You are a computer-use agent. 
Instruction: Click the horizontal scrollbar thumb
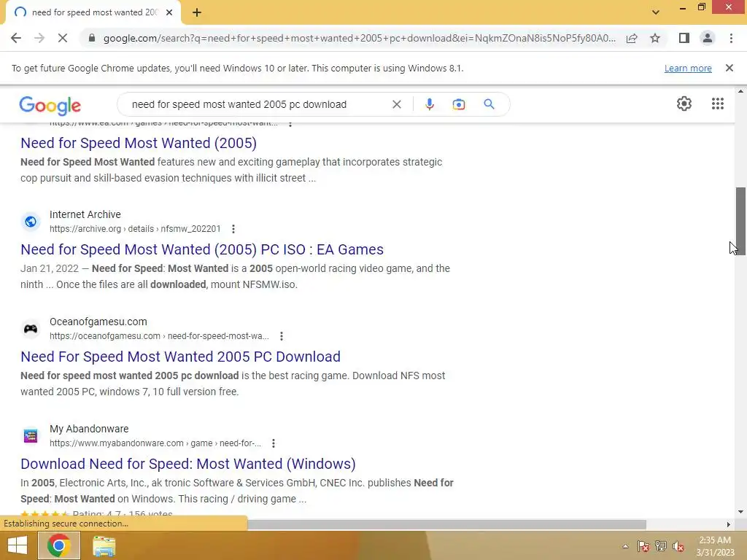446,524
